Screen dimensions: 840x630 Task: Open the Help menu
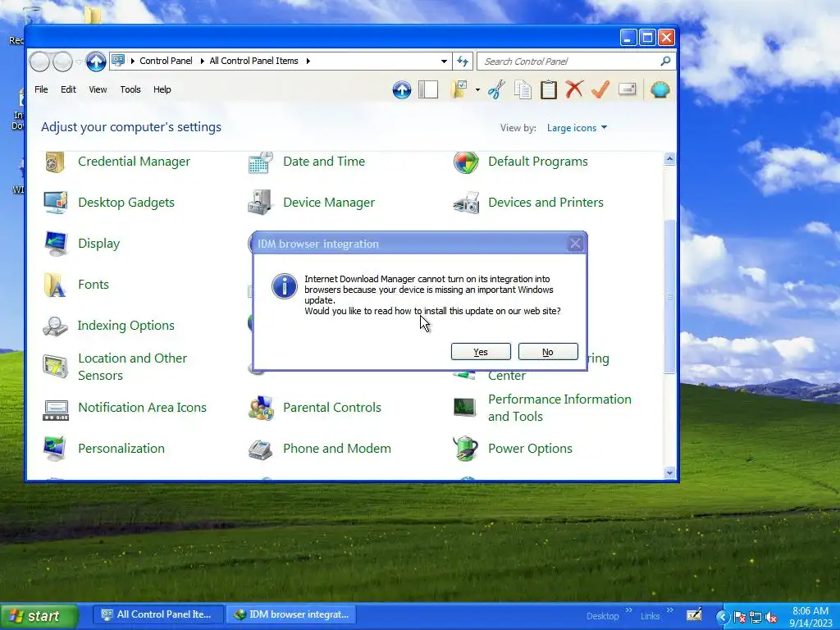pyautogui.click(x=162, y=89)
